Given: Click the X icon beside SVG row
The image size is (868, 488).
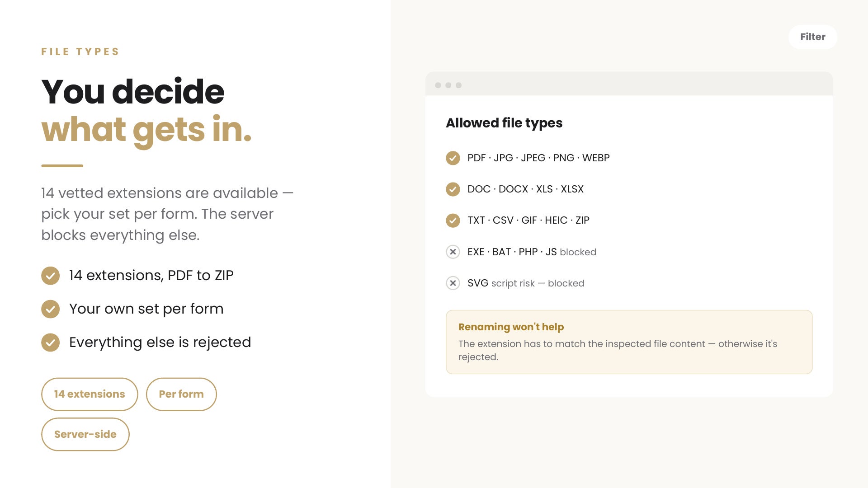Looking at the screenshot, I should [x=453, y=283].
